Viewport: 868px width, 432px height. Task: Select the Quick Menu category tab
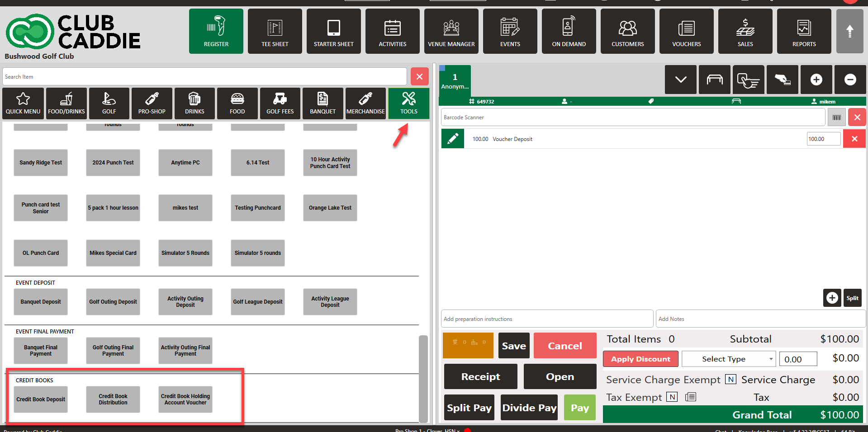pyautogui.click(x=23, y=103)
